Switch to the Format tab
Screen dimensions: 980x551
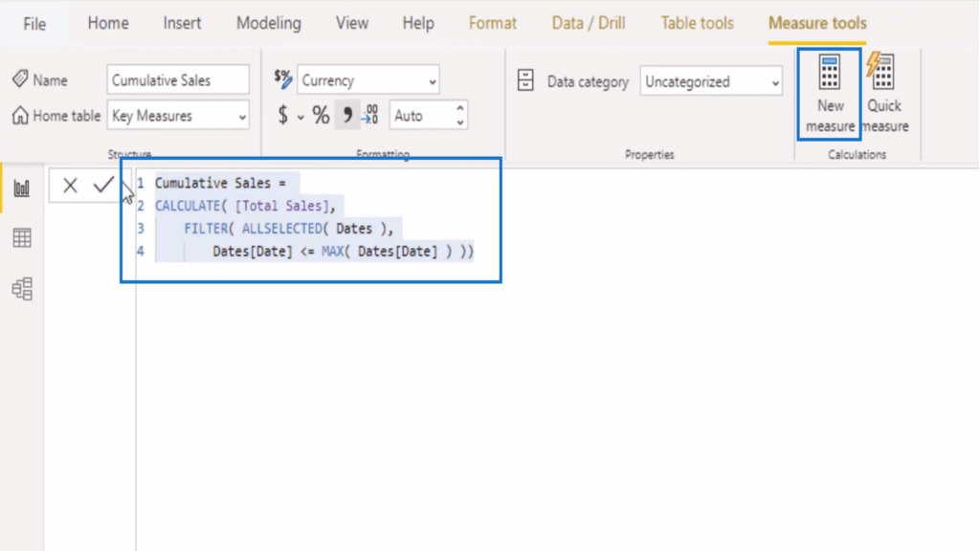click(493, 23)
